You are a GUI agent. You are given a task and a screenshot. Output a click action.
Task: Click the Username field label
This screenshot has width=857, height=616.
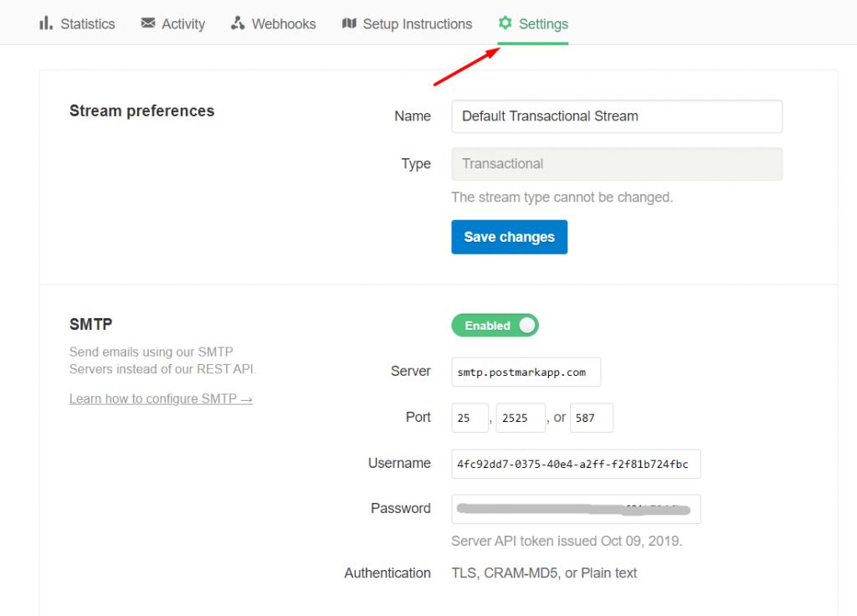point(399,463)
